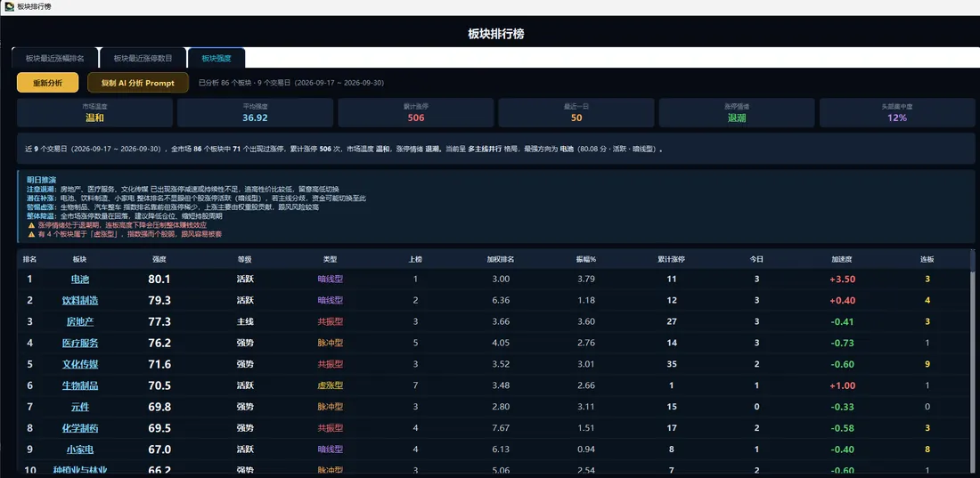Image resolution: width=980 pixels, height=478 pixels.
Task: Click 暗线型 type in 小家电 row
Action: [x=330, y=450]
